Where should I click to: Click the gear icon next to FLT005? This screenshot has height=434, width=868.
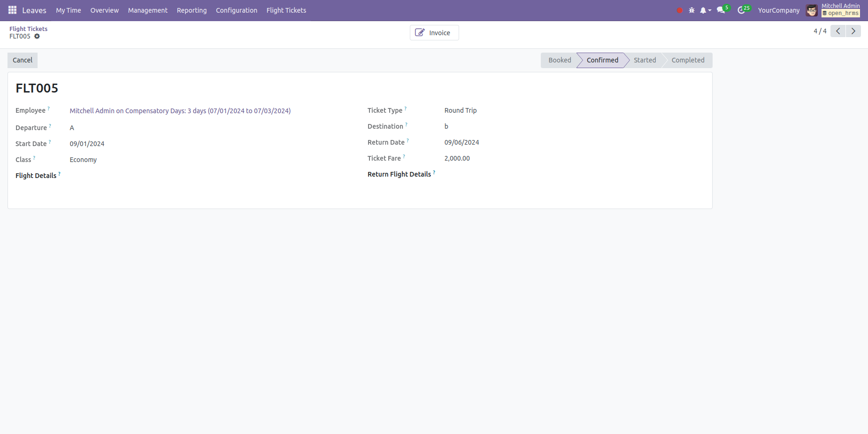click(x=37, y=36)
